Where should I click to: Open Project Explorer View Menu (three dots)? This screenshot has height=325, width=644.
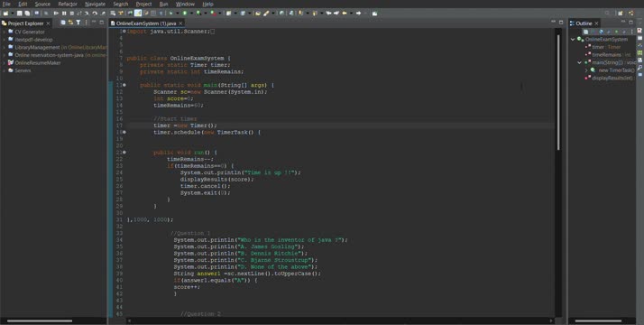(86, 23)
